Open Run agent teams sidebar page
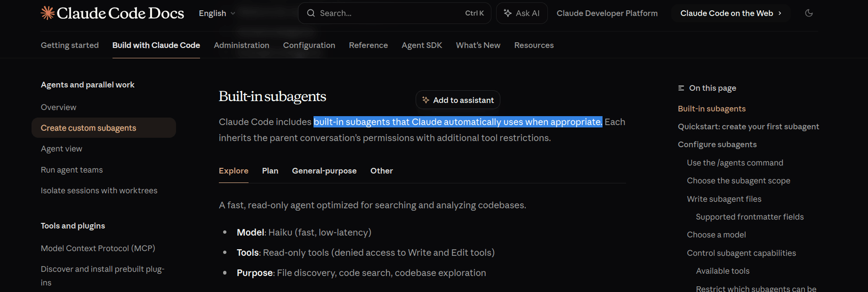Image resolution: width=868 pixels, height=292 pixels. [x=72, y=170]
